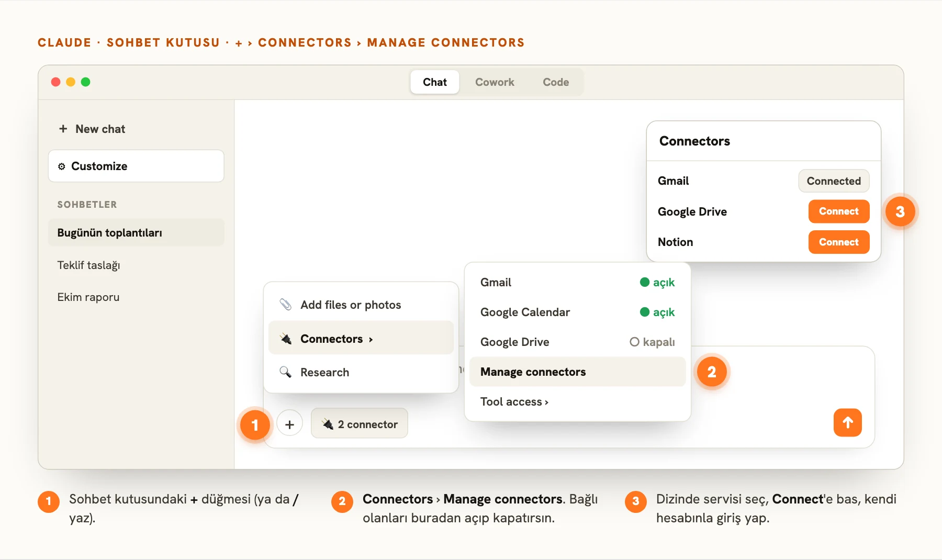Screen dimensions: 942x560
Task: Click the plug icon next to Connectors menu item
Action: (x=286, y=339)
